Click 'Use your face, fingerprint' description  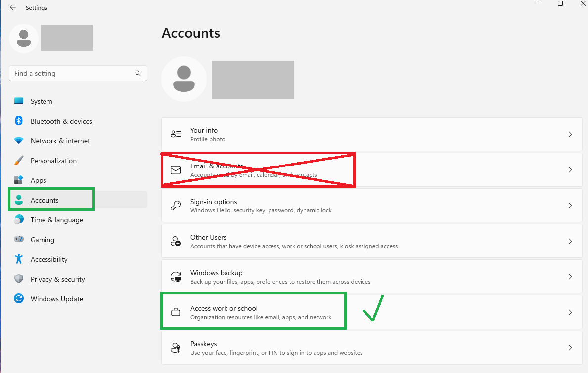[x=276, y=353]
